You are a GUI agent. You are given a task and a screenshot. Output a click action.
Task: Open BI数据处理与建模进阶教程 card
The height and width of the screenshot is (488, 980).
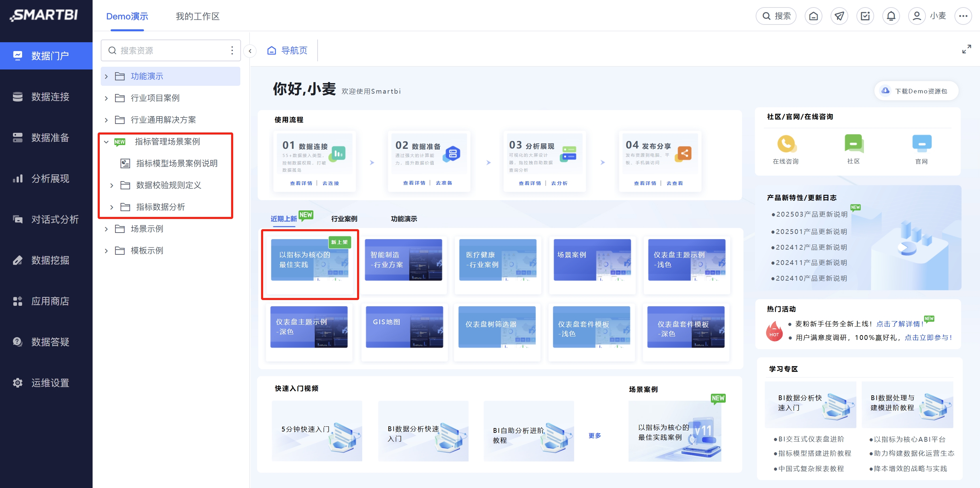(x=907, y=405)
